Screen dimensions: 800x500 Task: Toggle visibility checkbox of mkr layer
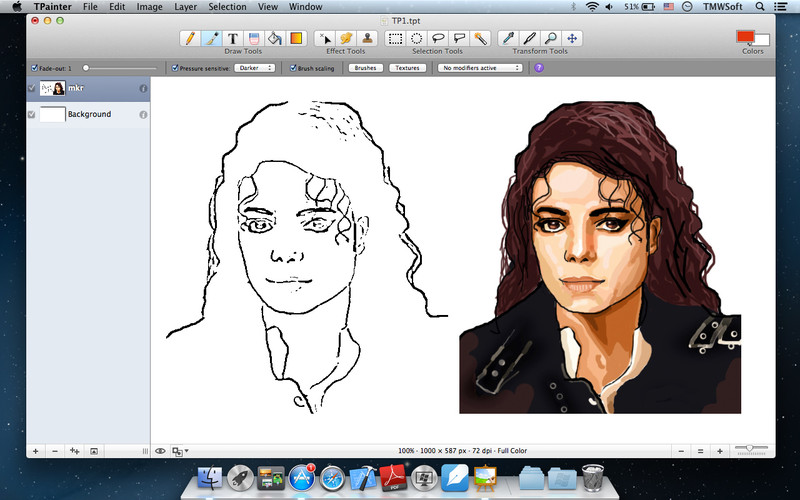pyautogui.click(x=32, y=88)
